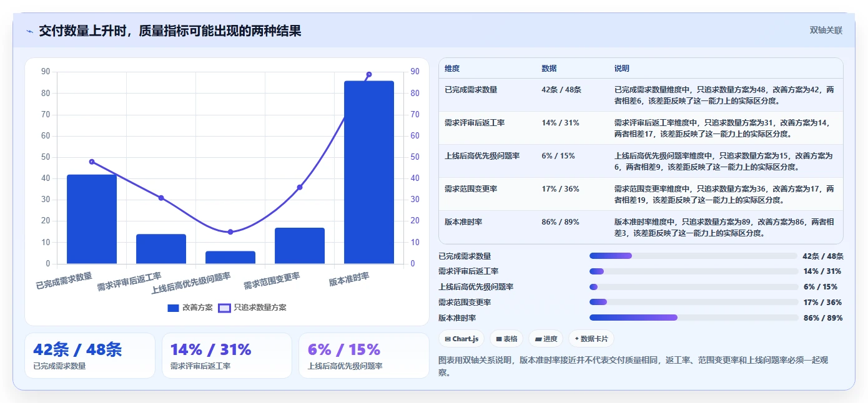The height and width of the screenshot is (403, 868).
Task: Click the table data cell 6% / 15%
Action: pyautogui.click(x=558, y=156)
